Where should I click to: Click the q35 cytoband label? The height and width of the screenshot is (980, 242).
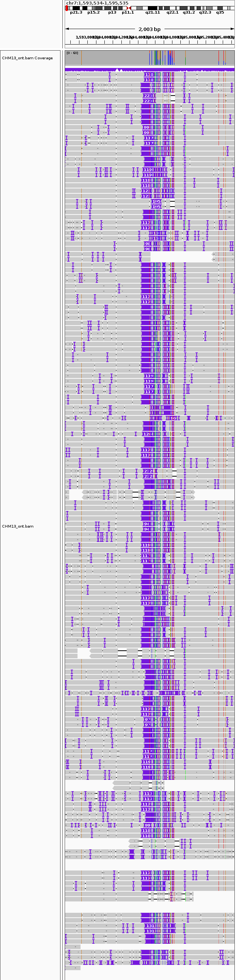(220, 12)
